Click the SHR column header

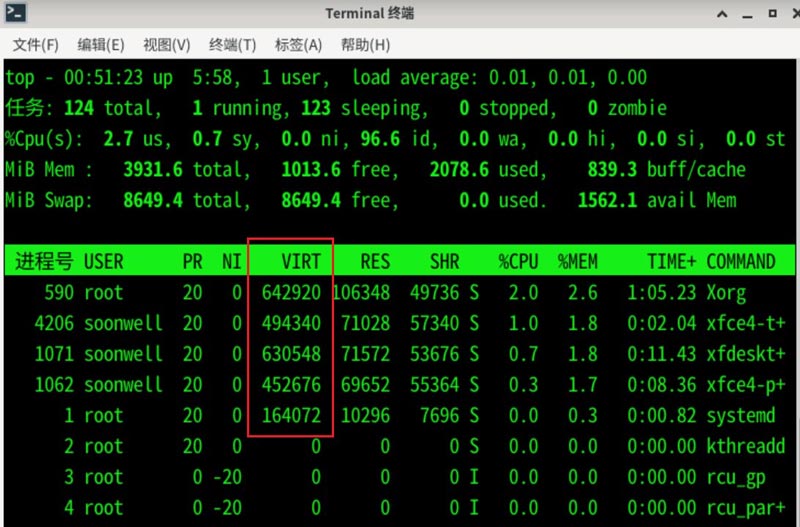pos(444,262)
